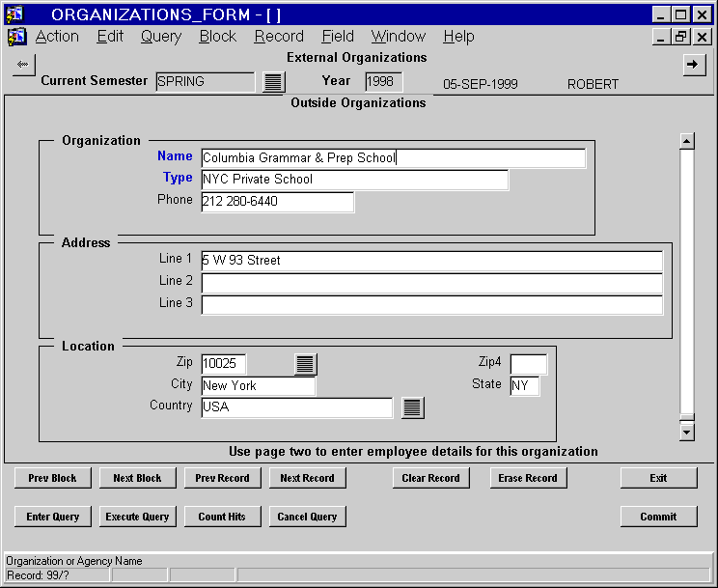Click the empty Zip4 field
The height and width of the screenshot is (588, 718).
coord(529,364)
